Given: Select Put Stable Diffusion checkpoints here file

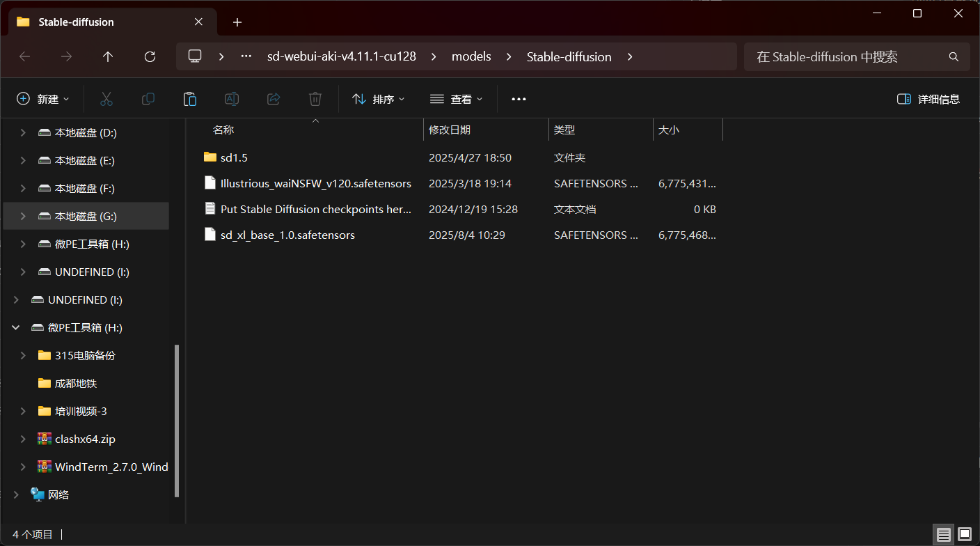Looking at the screenshot, I should click(316, 209).
